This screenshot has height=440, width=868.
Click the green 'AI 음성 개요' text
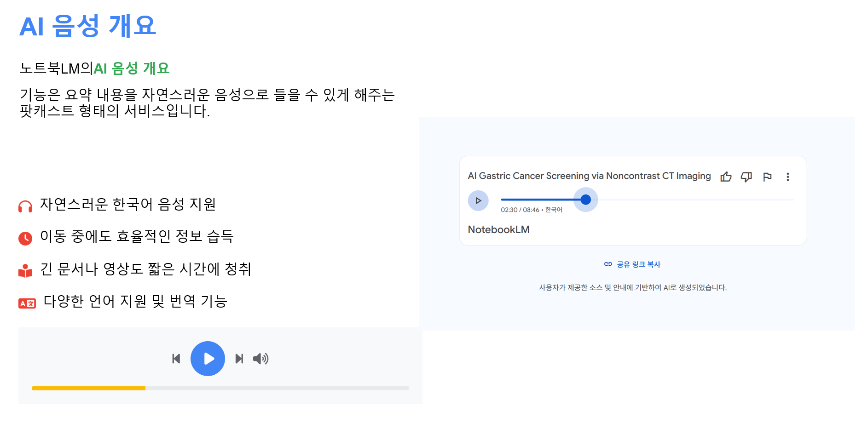pos(132,69)
